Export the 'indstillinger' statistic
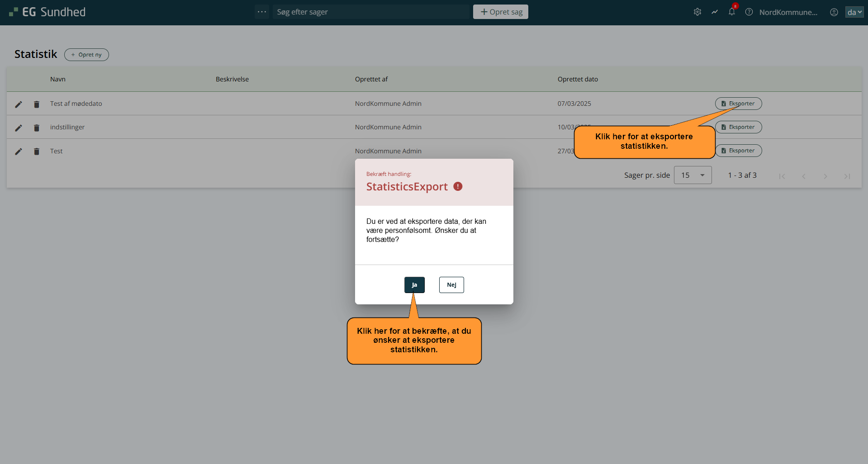 click(738, 127)
